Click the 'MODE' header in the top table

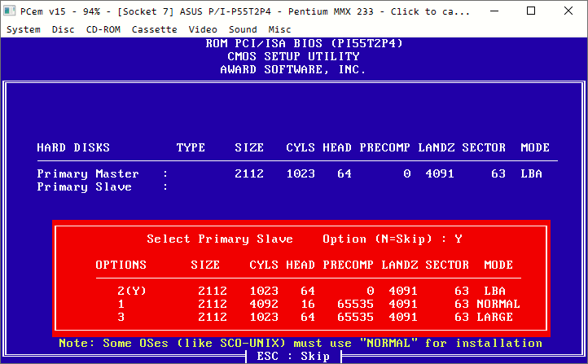pos(535,147)
